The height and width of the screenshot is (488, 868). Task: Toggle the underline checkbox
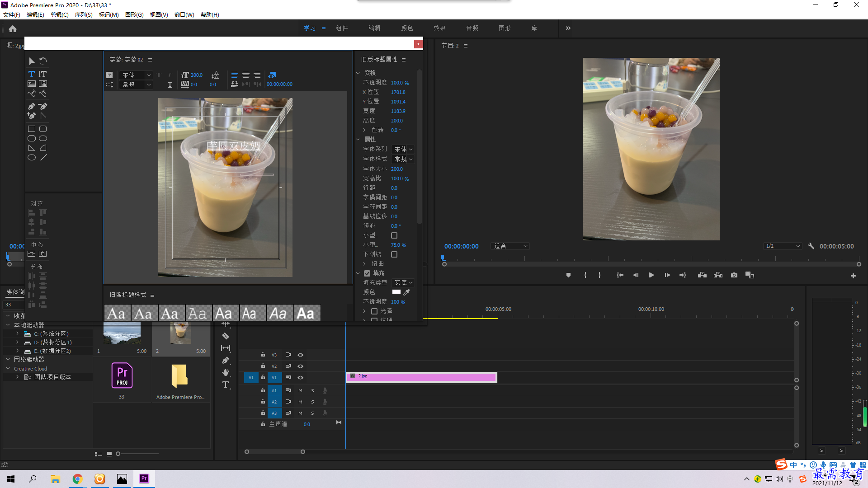pyautogui.click(x=394, y=254)
